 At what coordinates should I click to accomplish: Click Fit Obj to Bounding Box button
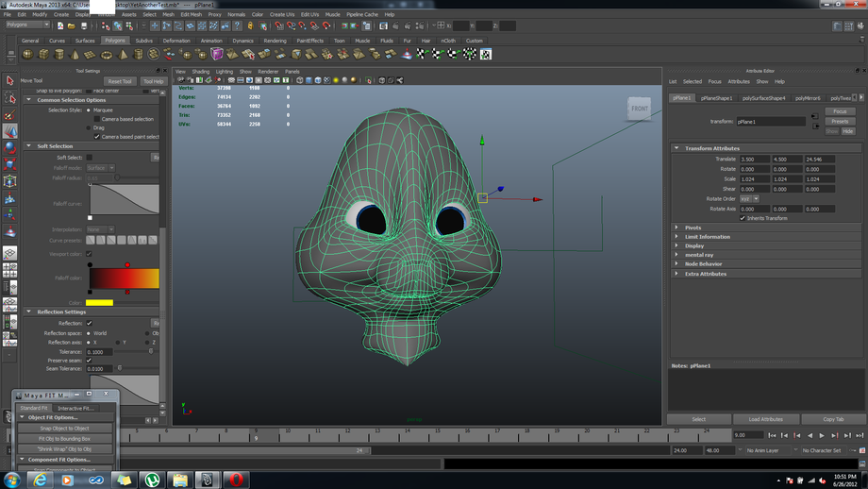pos(65,439)
